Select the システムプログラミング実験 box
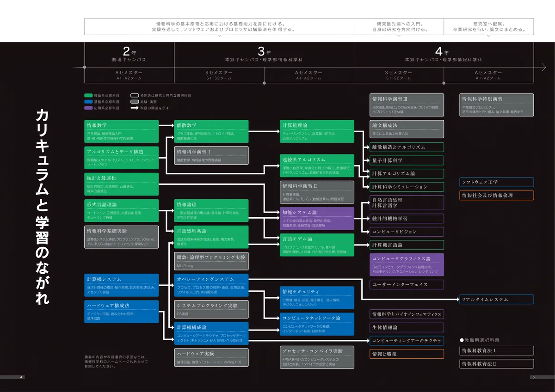The width and height of the screenshot is (555, 392). (x=211, y=309)
